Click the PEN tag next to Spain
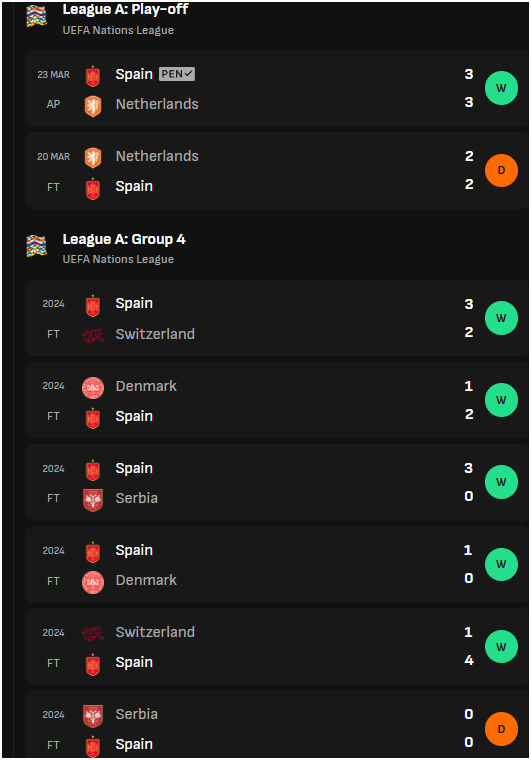The height and width of the screenshot is (760, 531). click(x=177, y=74)
